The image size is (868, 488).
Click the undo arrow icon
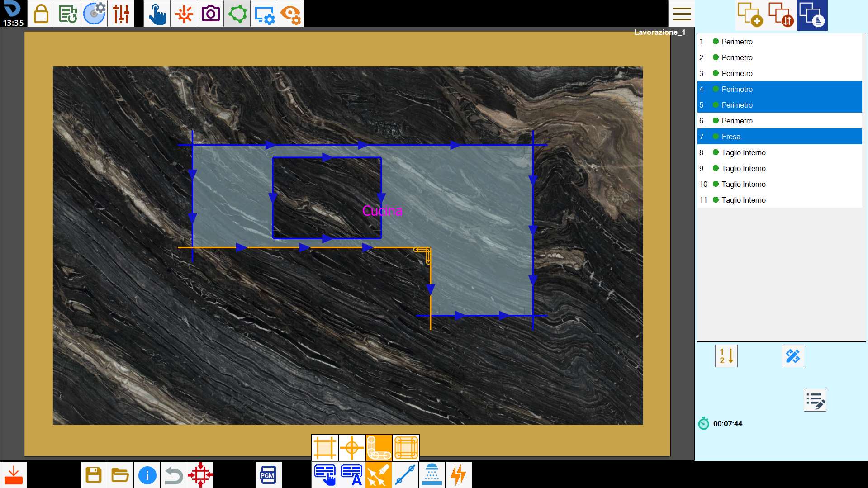174,475
